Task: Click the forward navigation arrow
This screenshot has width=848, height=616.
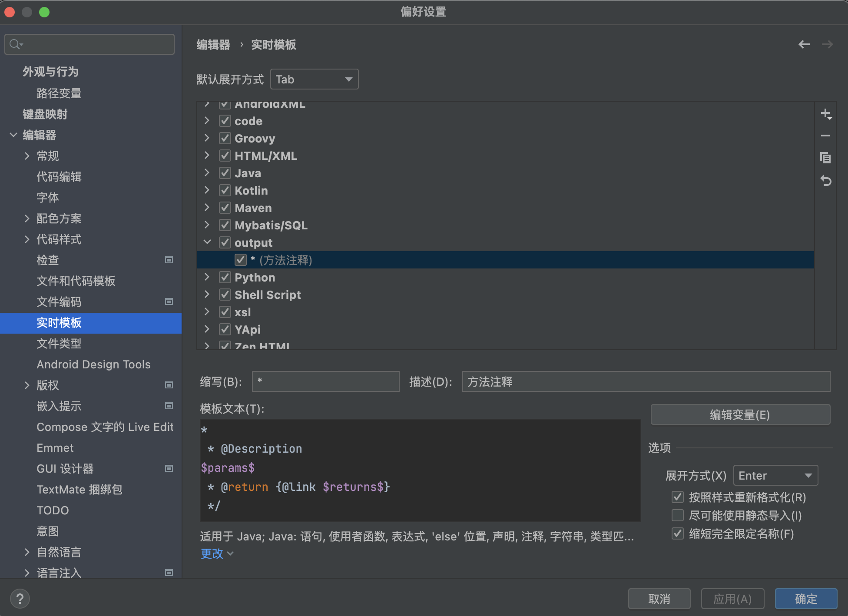Action: coord(827,44)
